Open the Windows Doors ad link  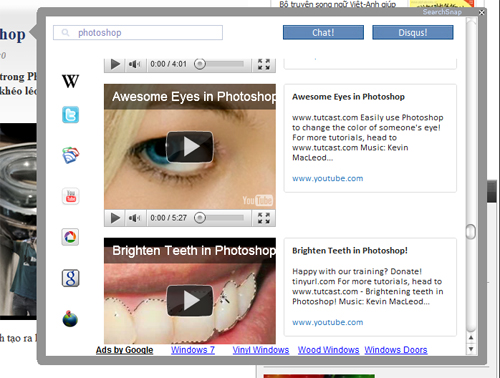pos(396,350)
